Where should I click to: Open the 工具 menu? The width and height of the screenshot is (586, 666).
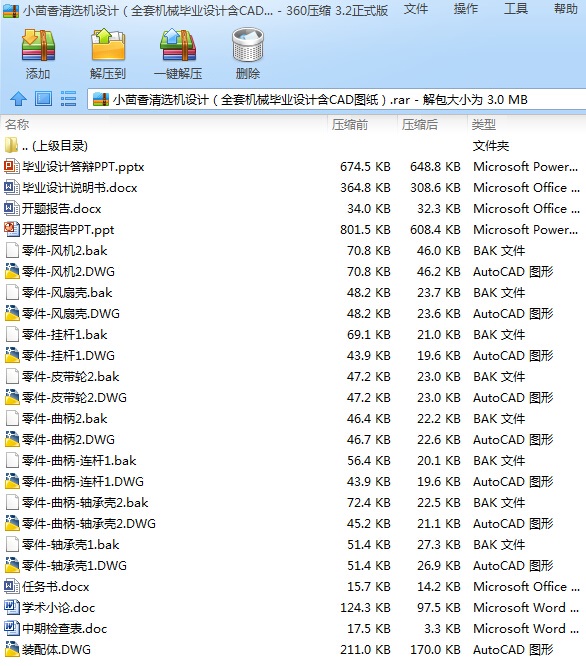[x=516, y=9]
